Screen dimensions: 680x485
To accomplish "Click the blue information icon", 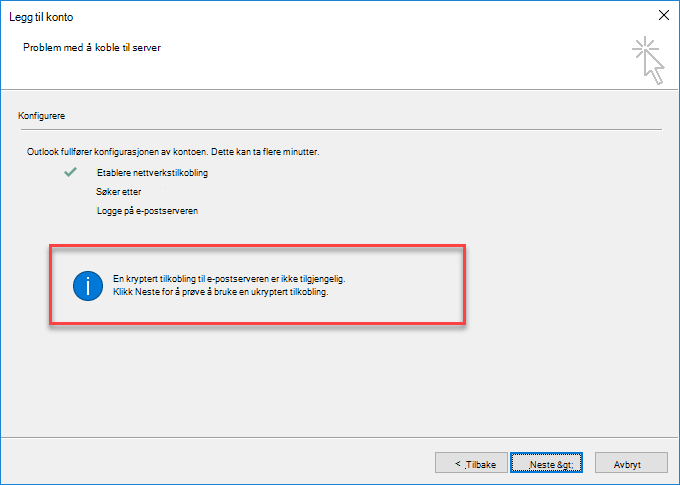I will [88, 286].
